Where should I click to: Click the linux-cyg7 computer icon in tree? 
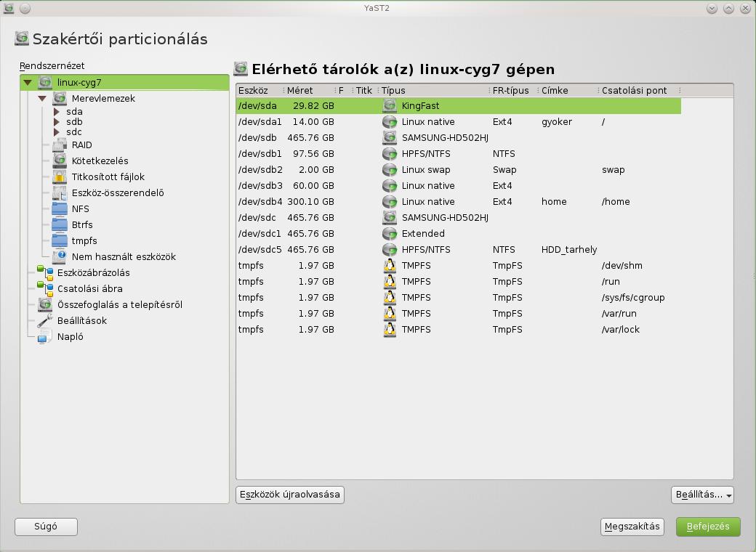pyautogui.click(x=45, y=82)
